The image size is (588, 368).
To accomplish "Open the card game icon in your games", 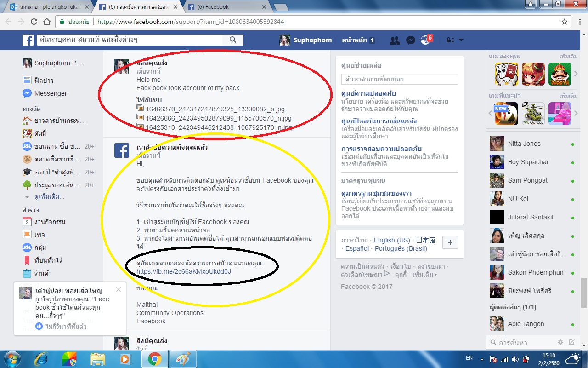I will [506, 74].
